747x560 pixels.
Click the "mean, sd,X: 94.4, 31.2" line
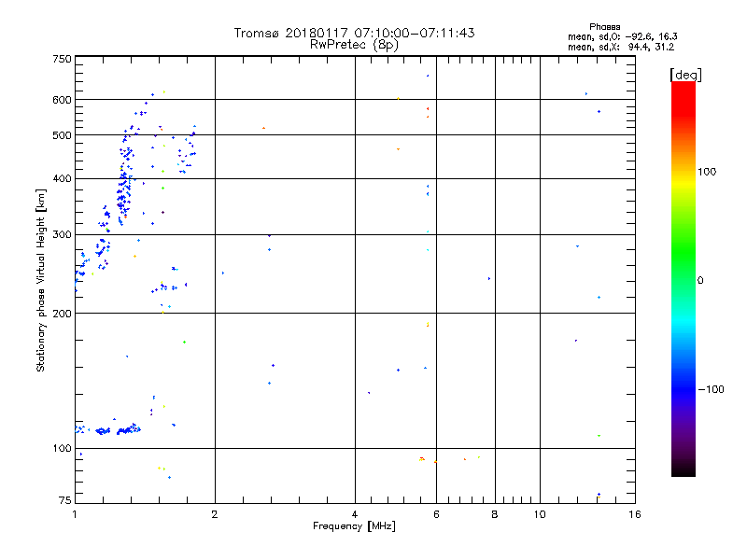pos(621,47)
